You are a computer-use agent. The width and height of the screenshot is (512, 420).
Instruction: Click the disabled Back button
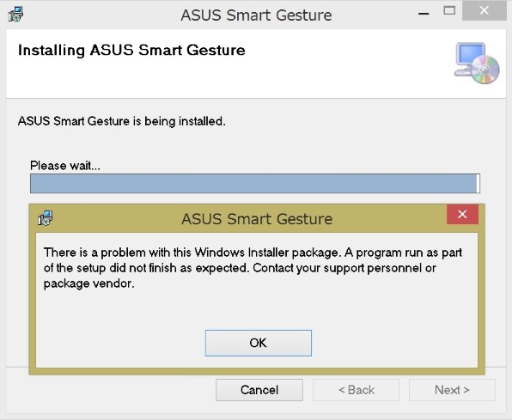[356, 390]
